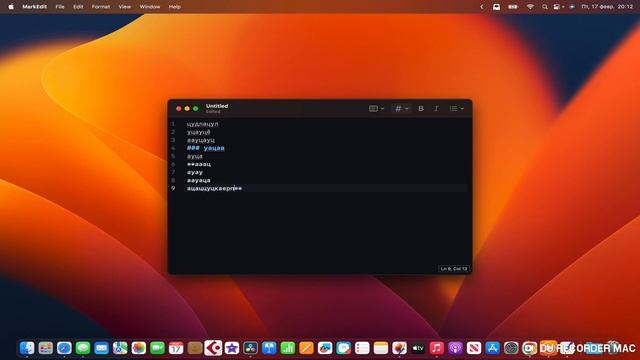
Task: Open Mail from the Dock
Action: click(x=101, y=348)
